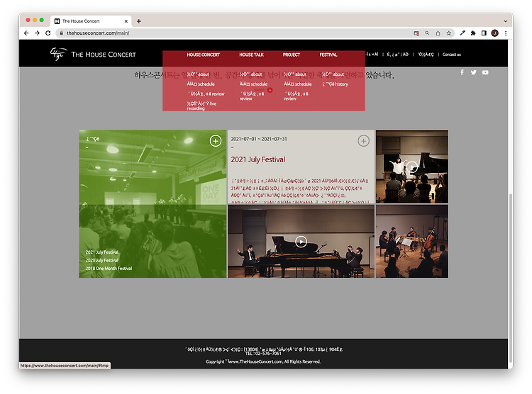Click the zoom magnifier icon in address bar
The image size is (532, 394).
(427, 33)
